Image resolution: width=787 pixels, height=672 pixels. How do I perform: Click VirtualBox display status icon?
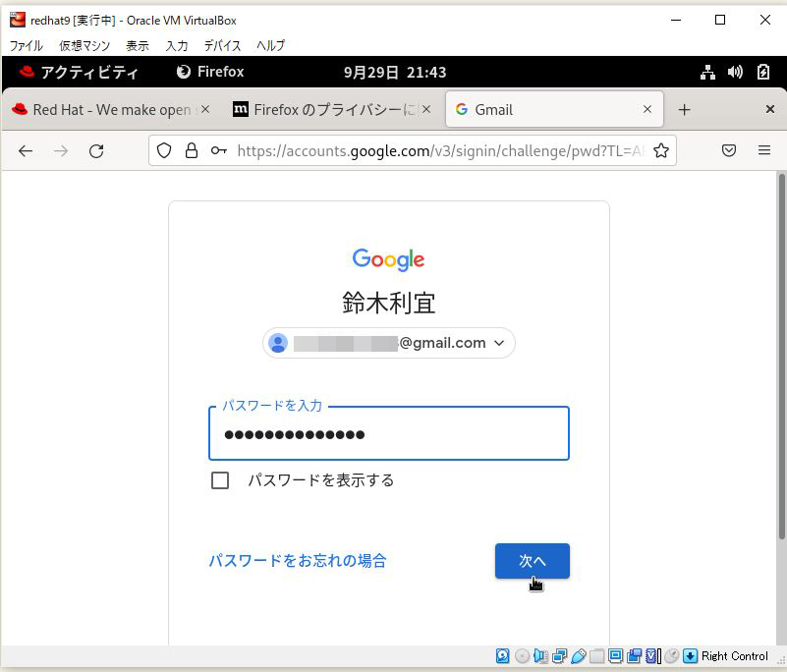pyautogui.click(x=616, y=656)
